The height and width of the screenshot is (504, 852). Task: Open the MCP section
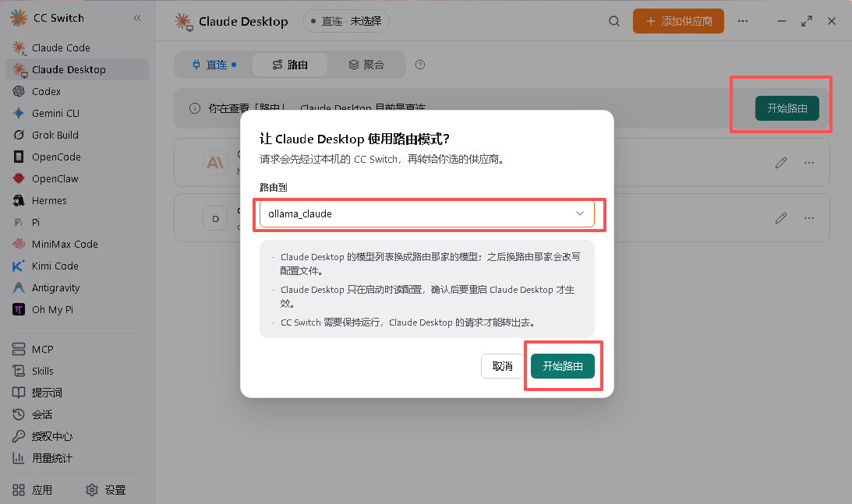pyautogui.click(x=76, y=349)
